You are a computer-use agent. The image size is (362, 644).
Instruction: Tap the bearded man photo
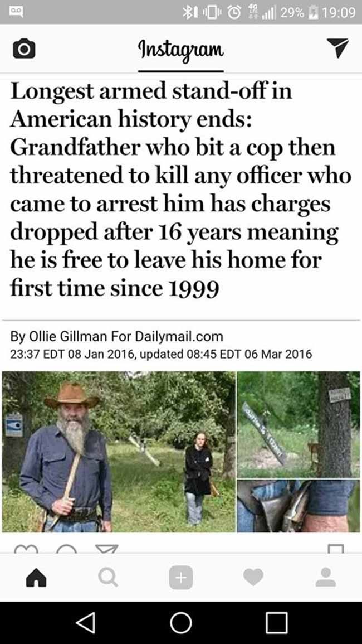[119, 452]
